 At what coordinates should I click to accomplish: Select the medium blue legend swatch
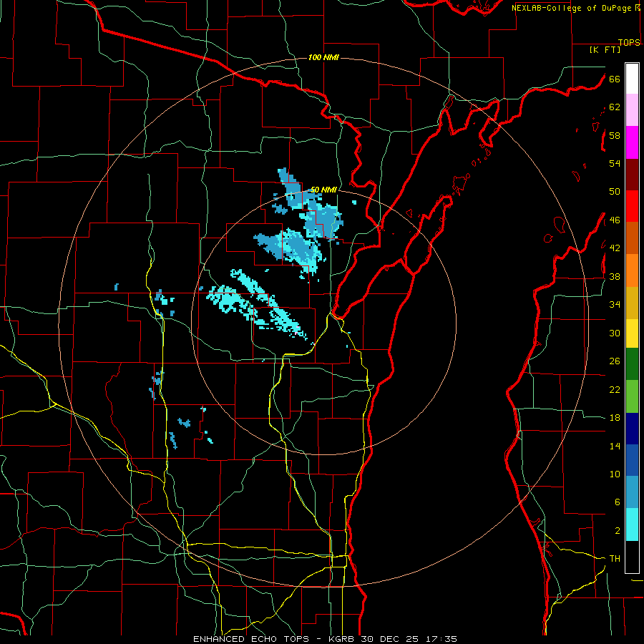tap(632, 460)
